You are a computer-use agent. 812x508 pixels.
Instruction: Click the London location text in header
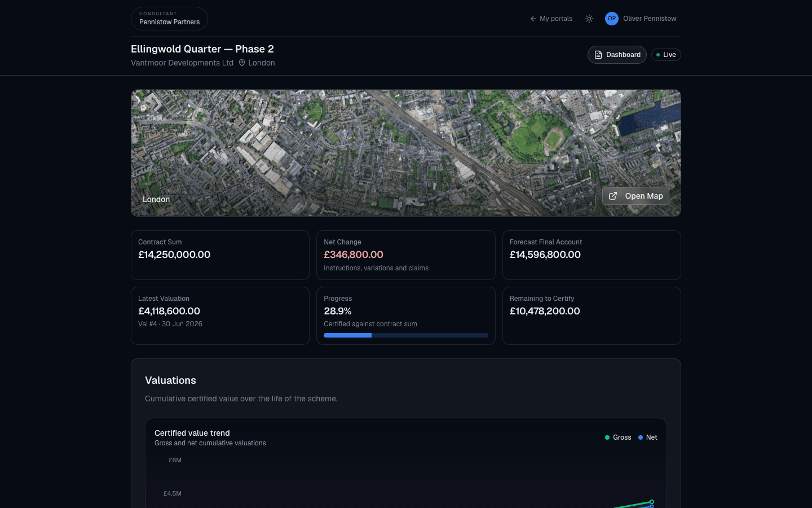[x=262, y=63]
